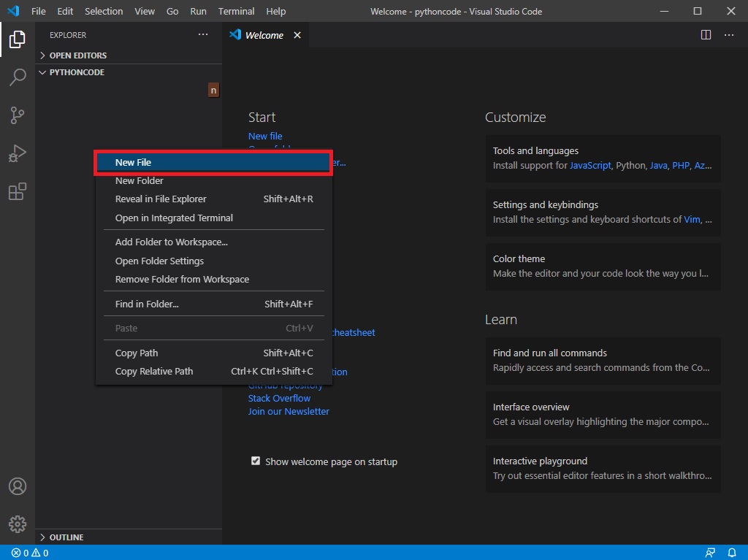Open the Run menu

click(x=199, y=11)
